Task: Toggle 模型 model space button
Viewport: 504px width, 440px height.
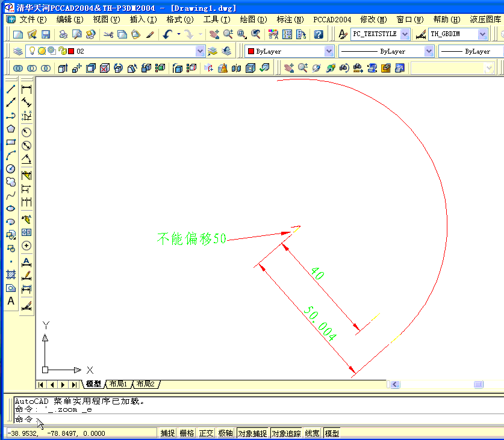Action: [332, 433]
